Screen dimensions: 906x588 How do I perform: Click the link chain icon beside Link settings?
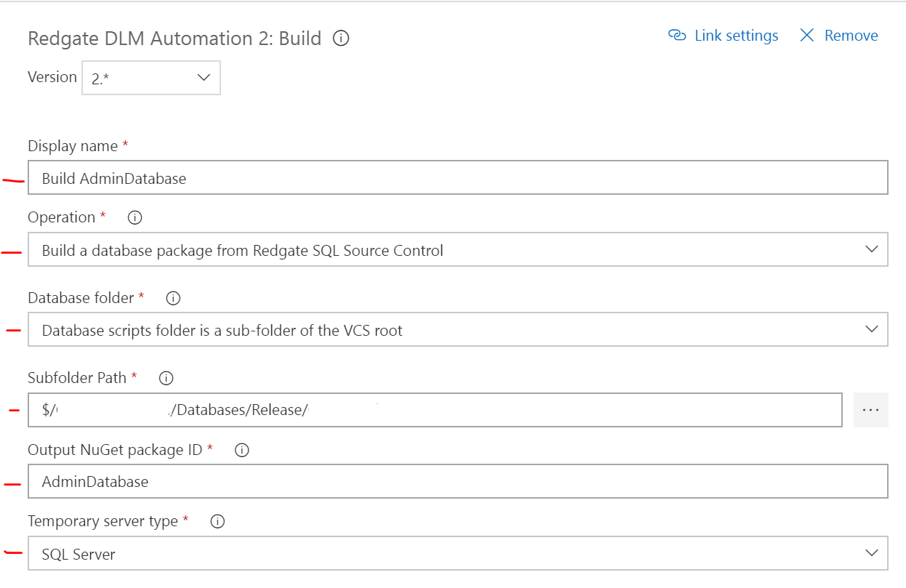coord(677,36)
